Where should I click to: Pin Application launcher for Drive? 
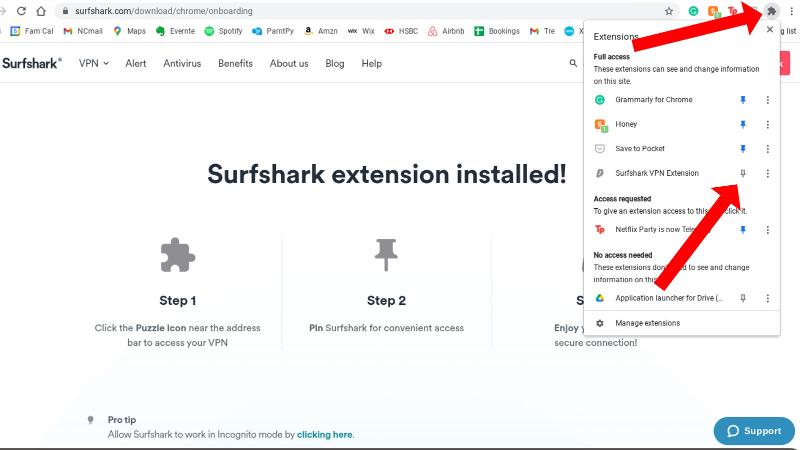(743, 298)
